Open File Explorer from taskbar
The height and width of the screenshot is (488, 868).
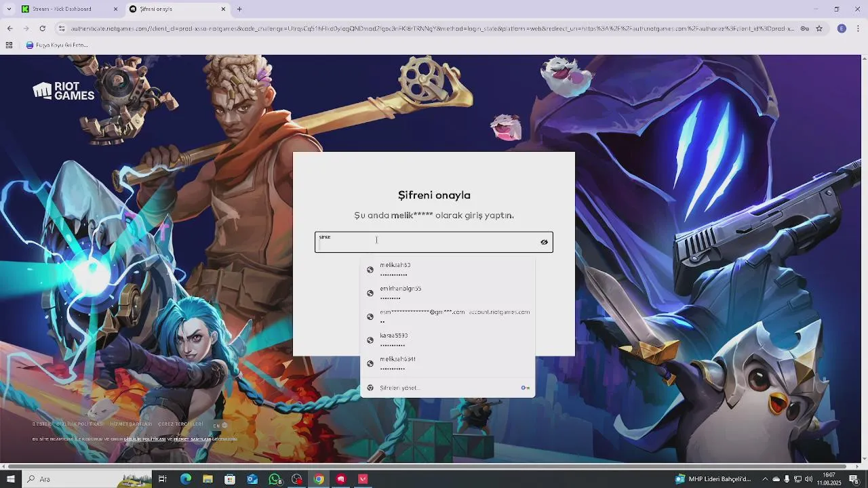coord(208,479)
